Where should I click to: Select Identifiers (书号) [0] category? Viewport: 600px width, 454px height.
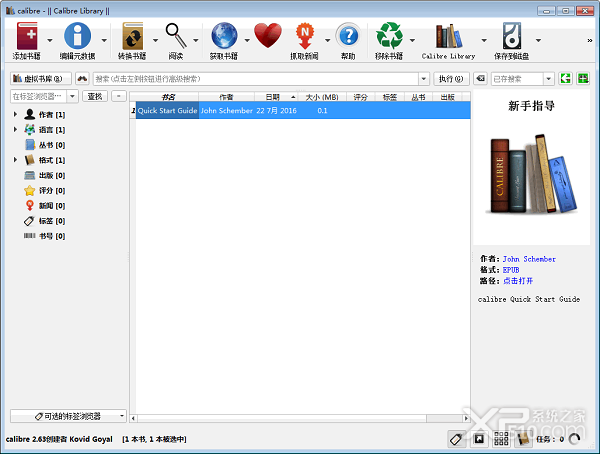45,236
